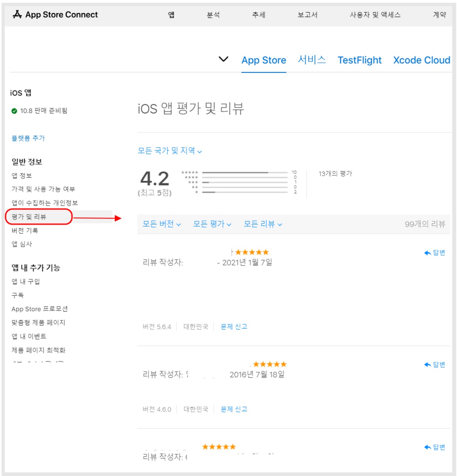Open 맞춤형 제품 페이지
The image size is (457, 476).
coord(38,322)
